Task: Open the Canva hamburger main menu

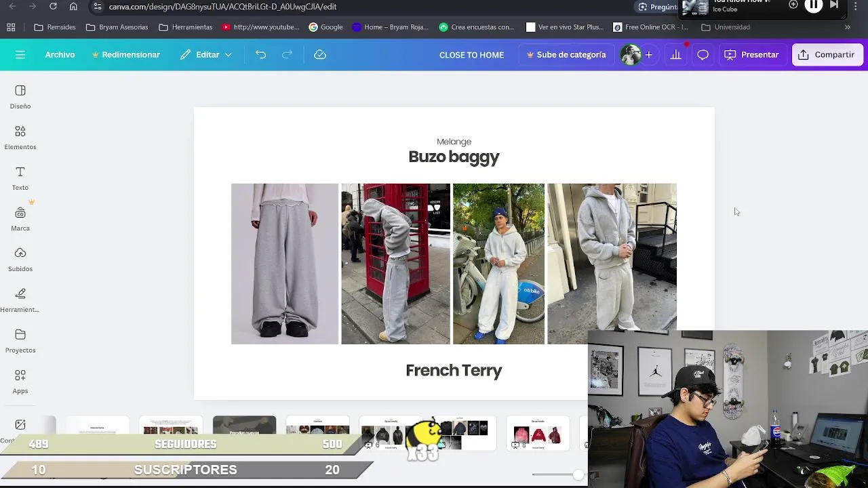Action: point(20,54)
